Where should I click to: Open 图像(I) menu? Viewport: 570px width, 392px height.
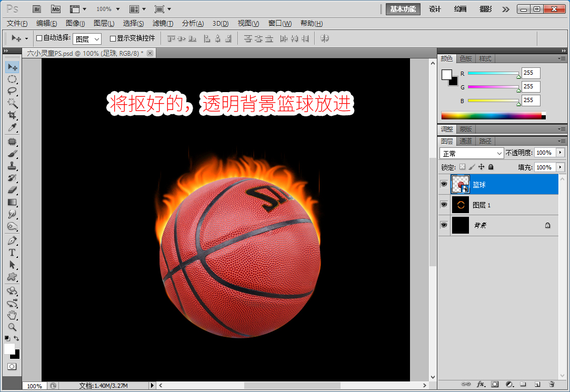click(x=75, y=24)
